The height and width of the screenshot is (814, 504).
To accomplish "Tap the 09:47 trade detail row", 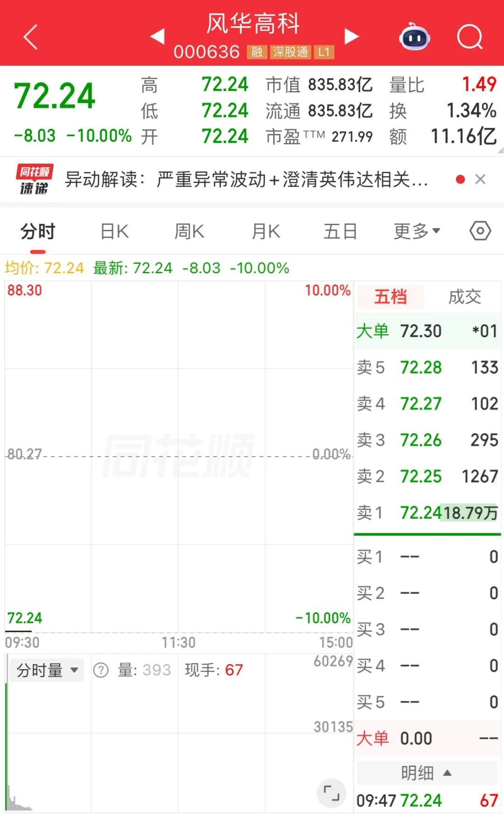I will (x=427, y=800).
